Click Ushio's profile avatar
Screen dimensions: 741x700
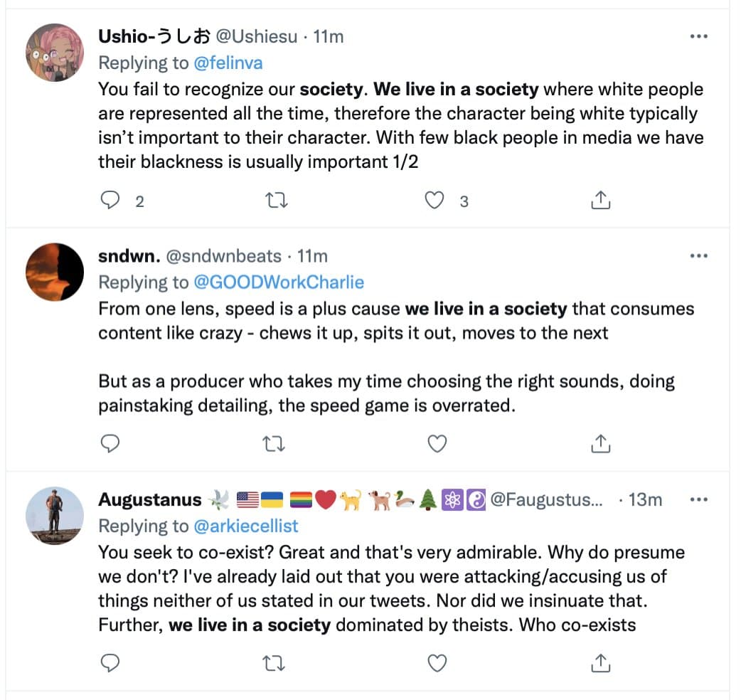click(55, 53)
